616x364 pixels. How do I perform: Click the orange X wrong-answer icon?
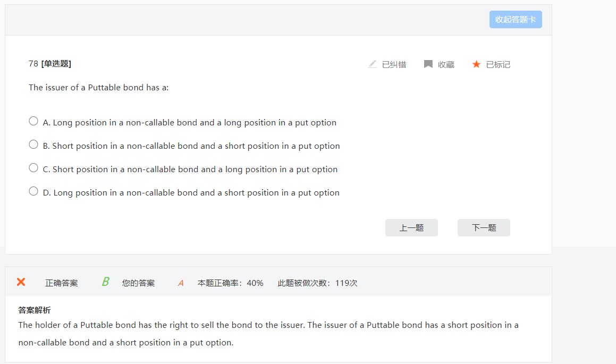(21, 282)
